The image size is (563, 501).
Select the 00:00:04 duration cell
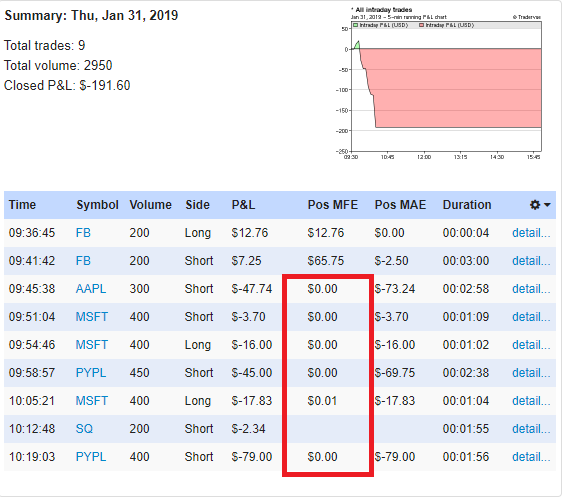pos(466,233)
